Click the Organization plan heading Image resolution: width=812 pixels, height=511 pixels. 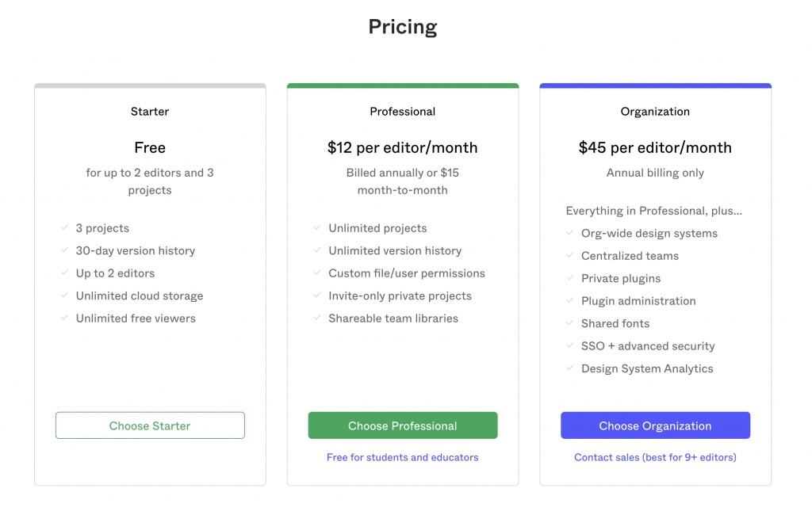[x=655, y=111]
